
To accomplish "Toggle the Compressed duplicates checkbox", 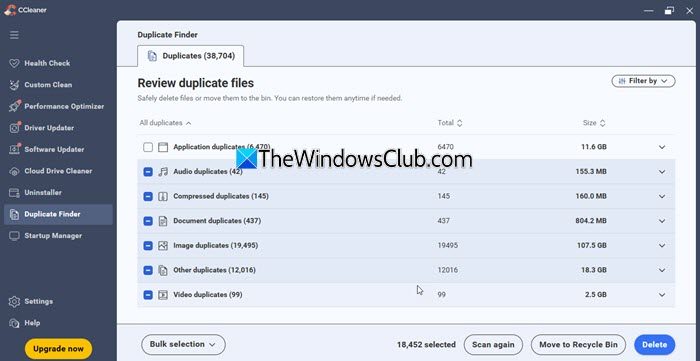I will 148,196.
